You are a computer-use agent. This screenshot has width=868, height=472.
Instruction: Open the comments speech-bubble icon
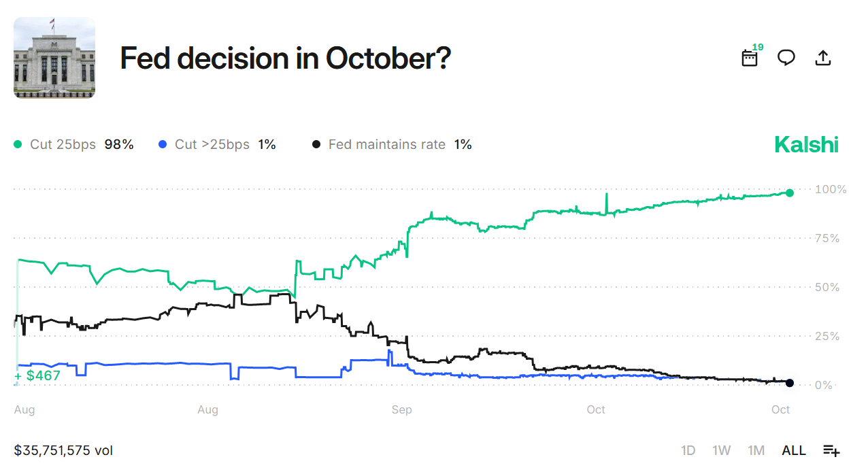click(x=786, y=58)
